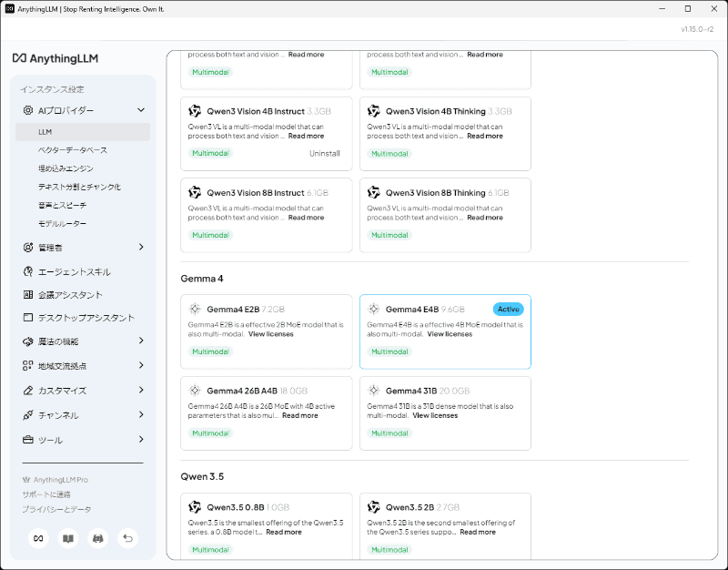
Task: Open テキスト分割とチャンク化 settings
Action: click(79, 187)
